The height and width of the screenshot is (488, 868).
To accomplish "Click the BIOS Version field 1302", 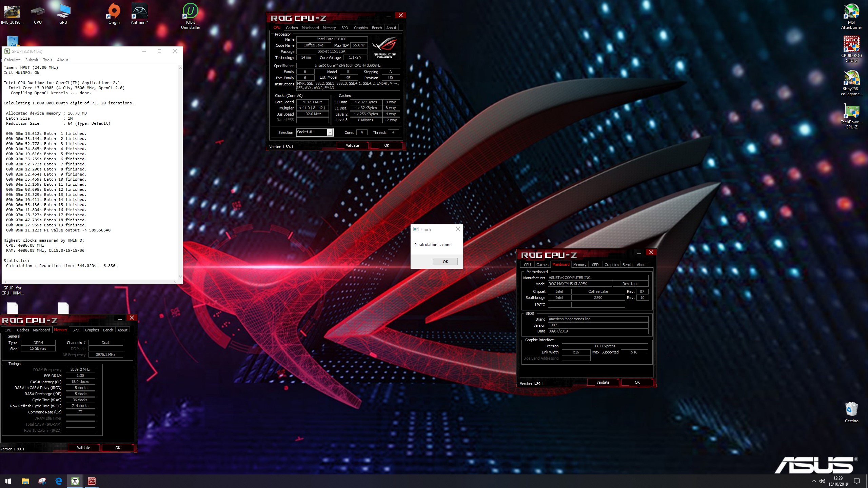I will [598, 325].
